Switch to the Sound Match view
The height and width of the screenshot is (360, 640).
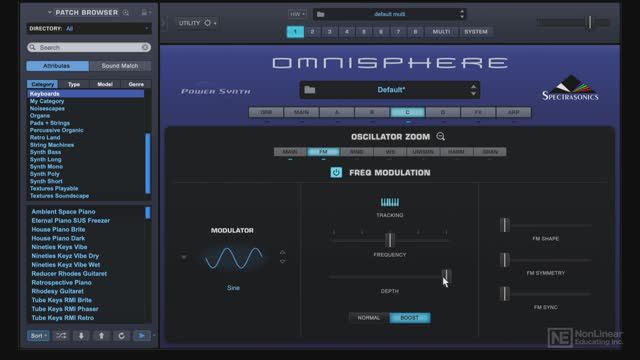[x=120, y=66]
